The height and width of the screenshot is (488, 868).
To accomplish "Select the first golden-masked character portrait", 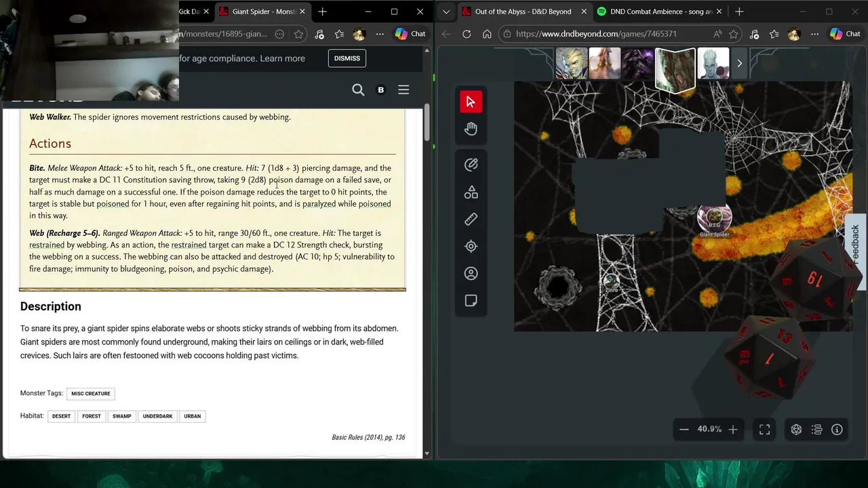I will tap(572, 64).
